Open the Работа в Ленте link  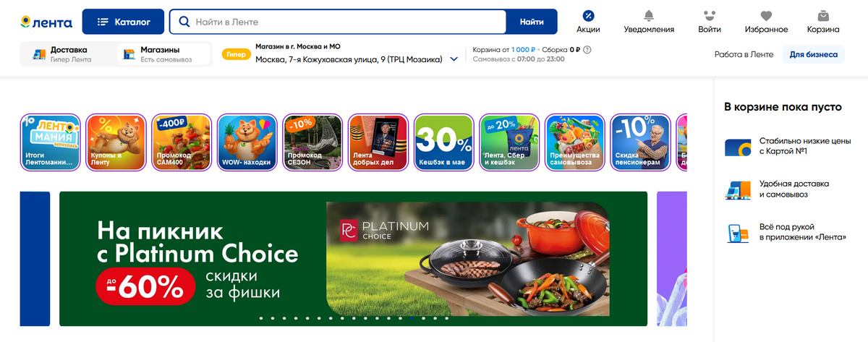[744, 54]
